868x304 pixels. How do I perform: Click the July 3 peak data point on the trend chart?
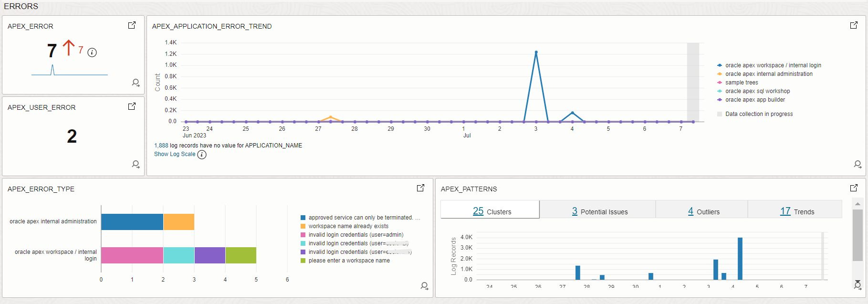pyautogui.click(x=536, y=52)
